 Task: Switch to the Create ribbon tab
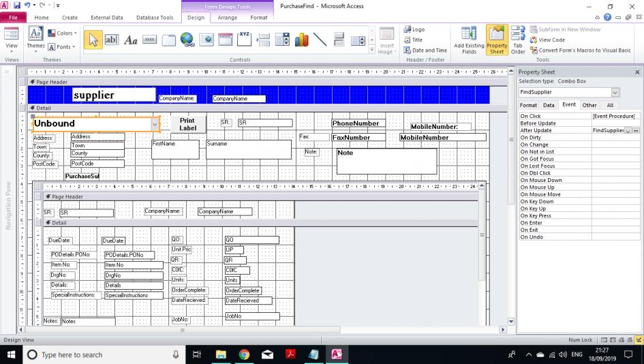point(70,18)
